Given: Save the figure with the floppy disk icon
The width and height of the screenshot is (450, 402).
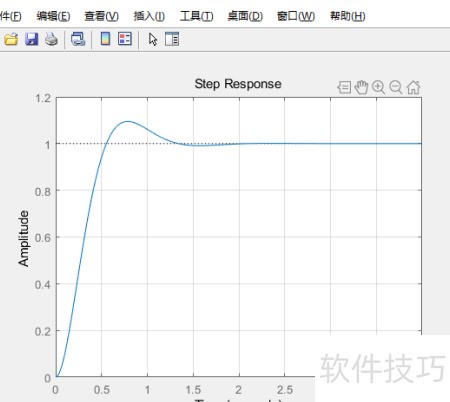Looking at the screenshot, I should point(32,39).
